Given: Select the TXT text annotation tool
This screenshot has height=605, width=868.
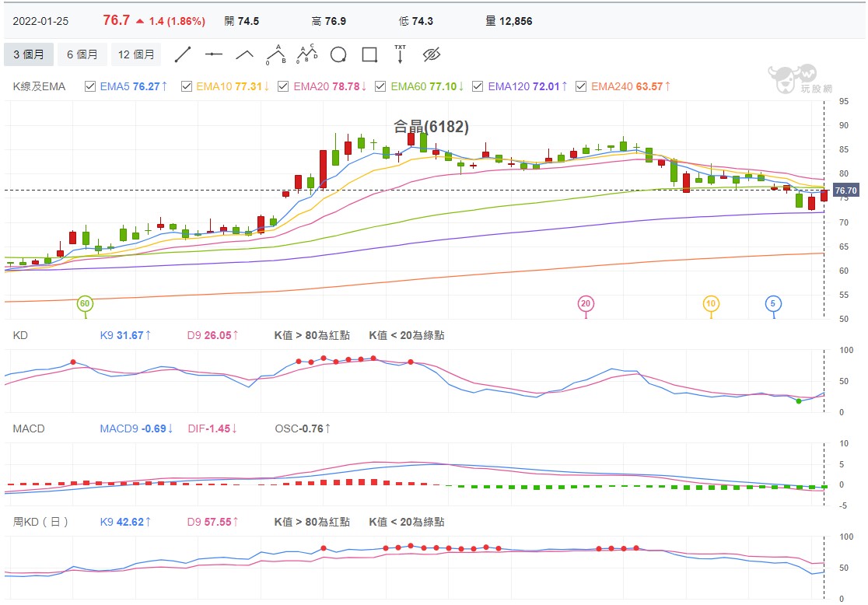Looking at the screenshot, I should (x=400, y=54).
